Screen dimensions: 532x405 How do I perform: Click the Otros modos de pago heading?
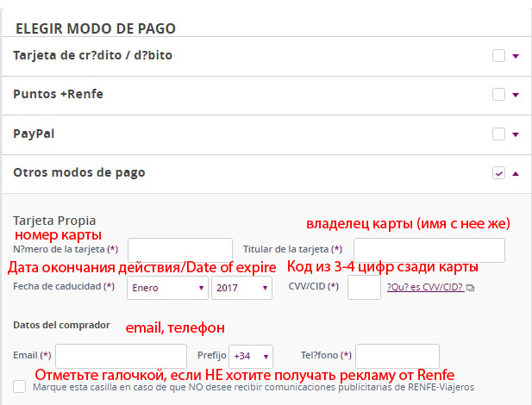pyautogui.click(x=79, y=172)
